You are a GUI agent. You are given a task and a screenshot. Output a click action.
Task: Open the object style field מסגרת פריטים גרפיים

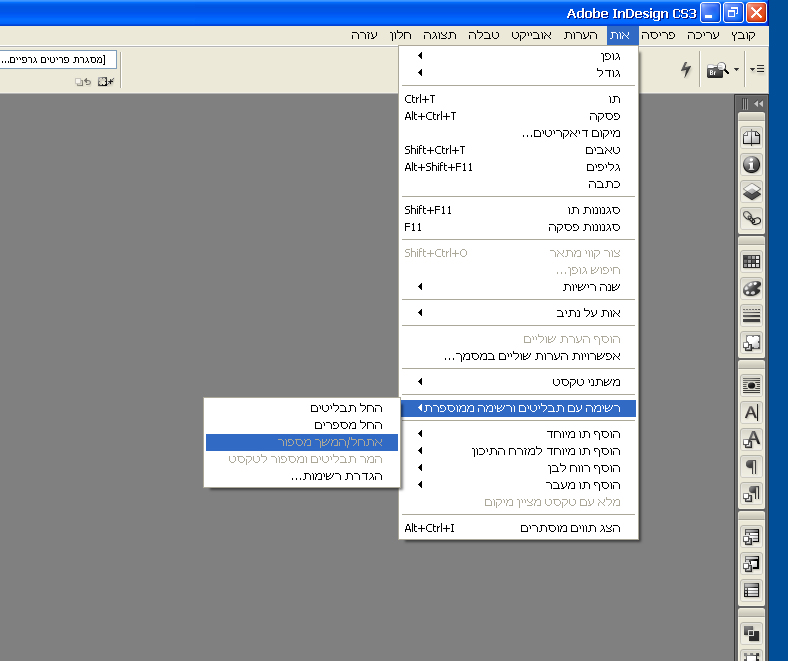click(x=58, y=59)
